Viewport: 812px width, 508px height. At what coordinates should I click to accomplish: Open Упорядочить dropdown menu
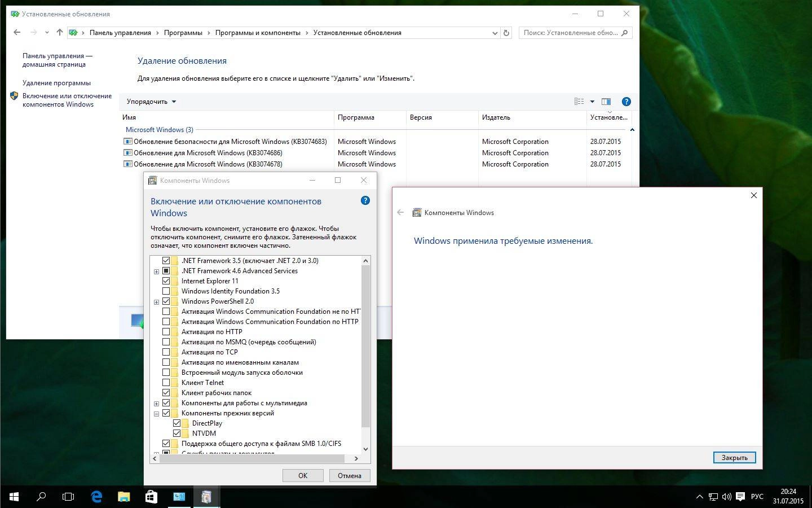click(x=151, y=102)
